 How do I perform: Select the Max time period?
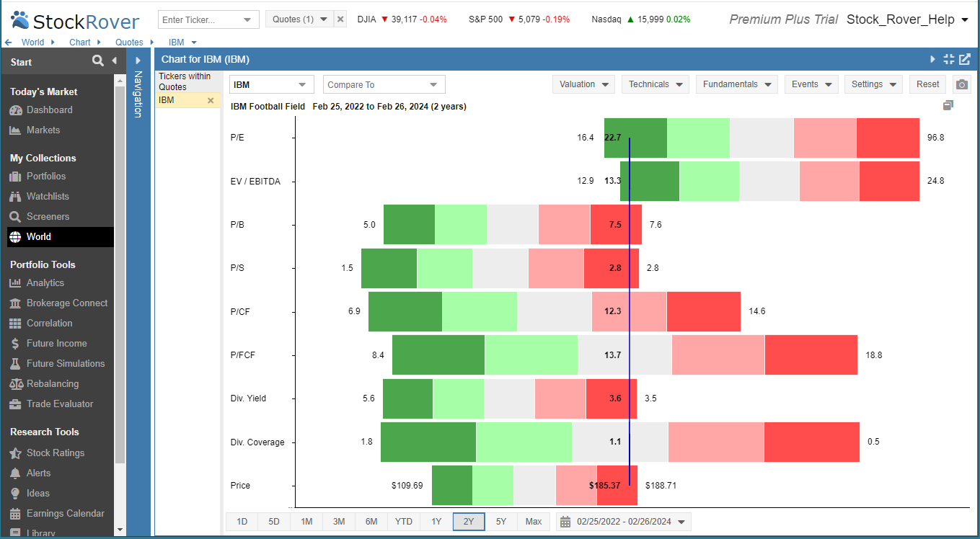[x=534, y=522]
